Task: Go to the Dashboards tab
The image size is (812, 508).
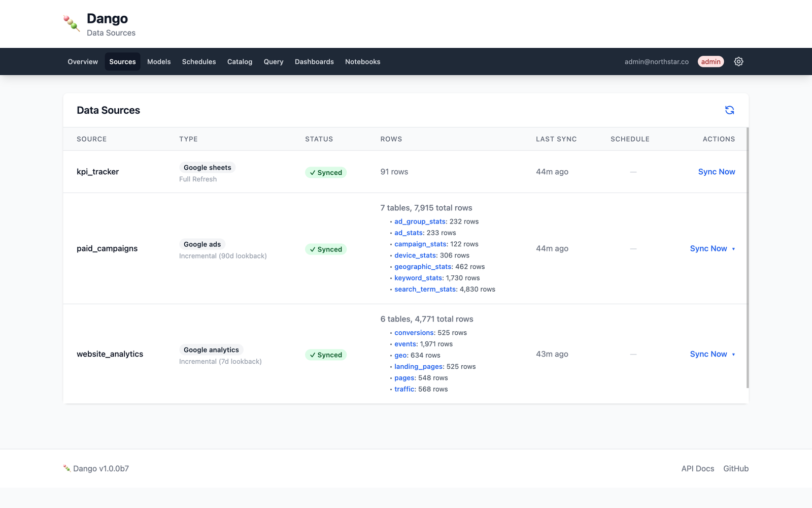Action: [314, 61]
